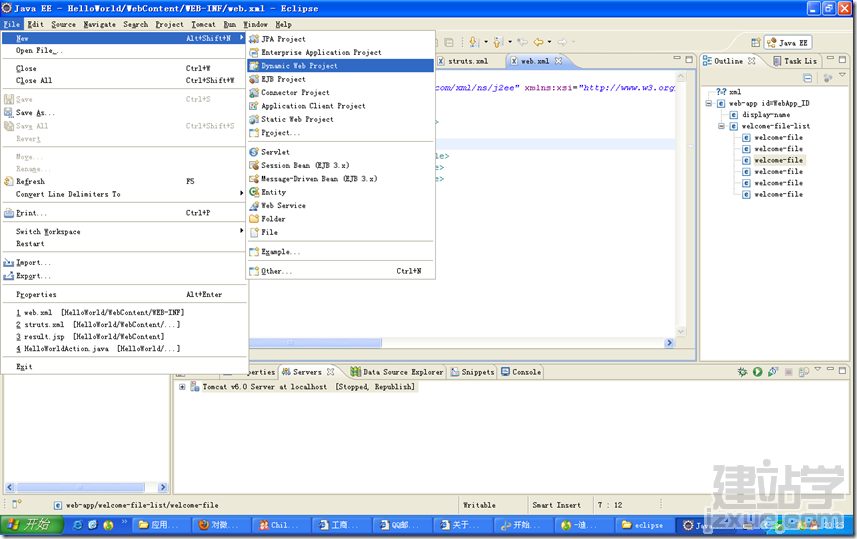Create a Session Bean (EJB 3.x)

tap(341, 165)
